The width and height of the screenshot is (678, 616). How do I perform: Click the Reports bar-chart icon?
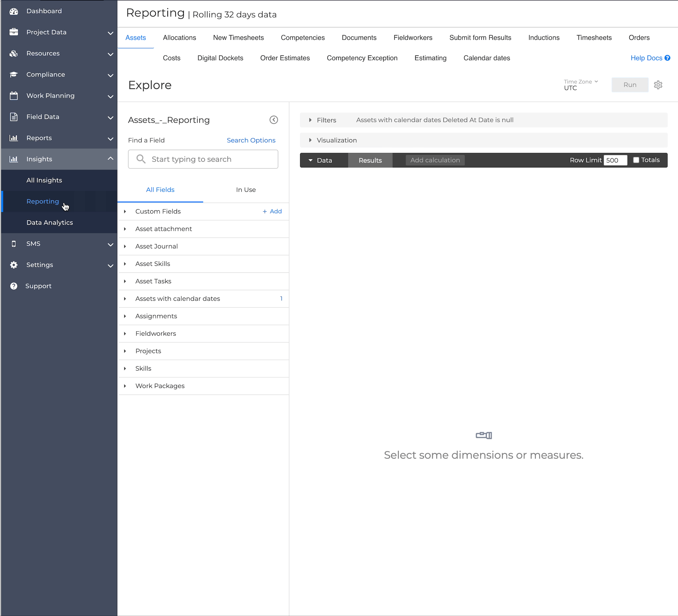point(14,138)
